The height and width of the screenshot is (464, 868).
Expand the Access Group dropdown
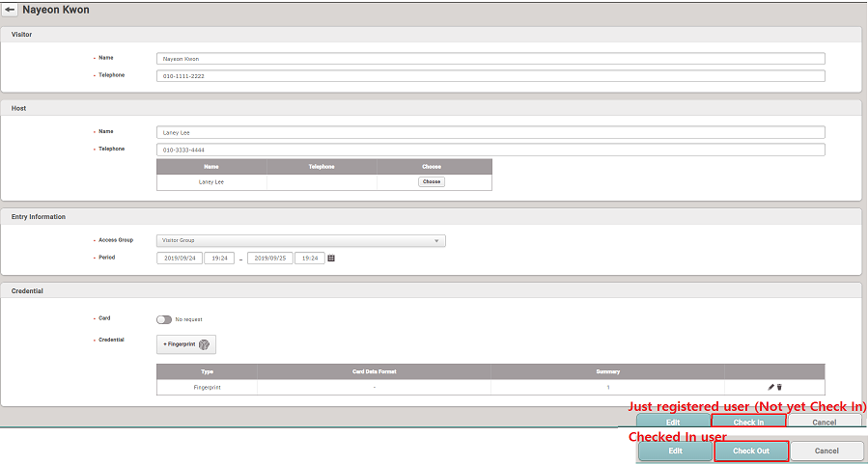(300, 240)
